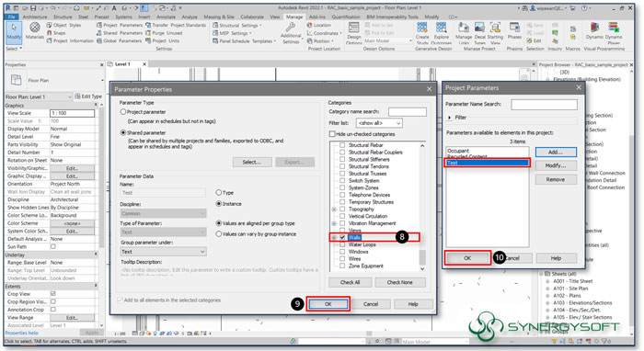The image size is (644, 351).
Task: Open Object Styles settings
Action: click(63, 25)
